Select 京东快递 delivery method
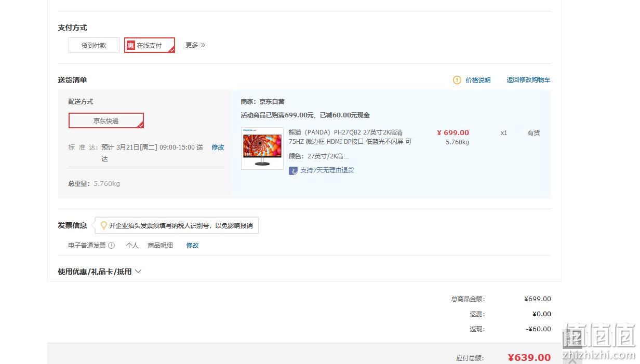 [106, 120]
